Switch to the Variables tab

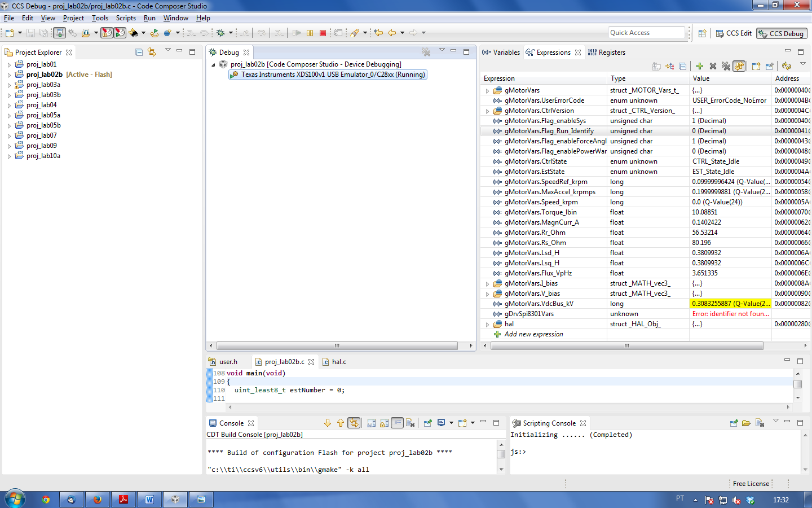501,52
